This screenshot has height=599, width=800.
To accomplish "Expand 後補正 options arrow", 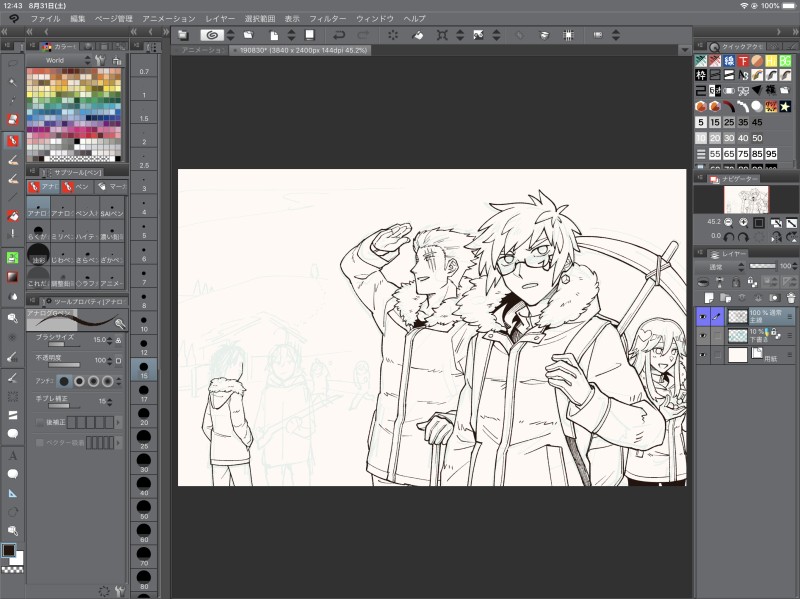I will tap(119, 422).
